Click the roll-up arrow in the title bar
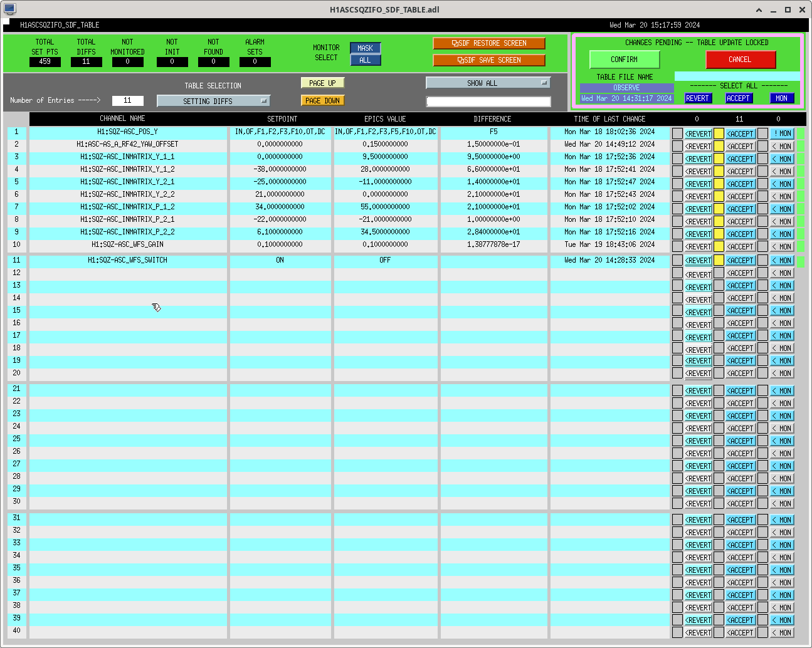The image size is (812, 648). click(x=759, y=9)
